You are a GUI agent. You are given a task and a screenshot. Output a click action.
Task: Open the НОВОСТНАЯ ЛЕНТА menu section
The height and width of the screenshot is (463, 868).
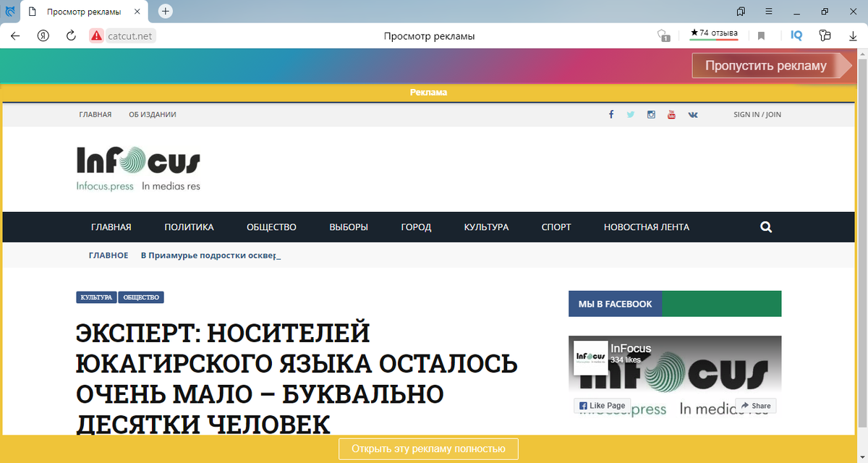click(647, 227)
